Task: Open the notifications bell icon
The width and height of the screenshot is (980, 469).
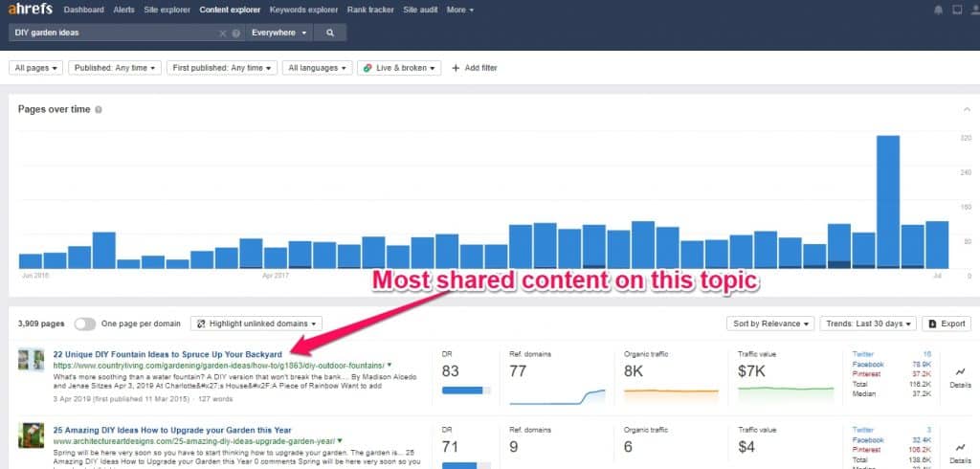Action: [x=938, y=10]
